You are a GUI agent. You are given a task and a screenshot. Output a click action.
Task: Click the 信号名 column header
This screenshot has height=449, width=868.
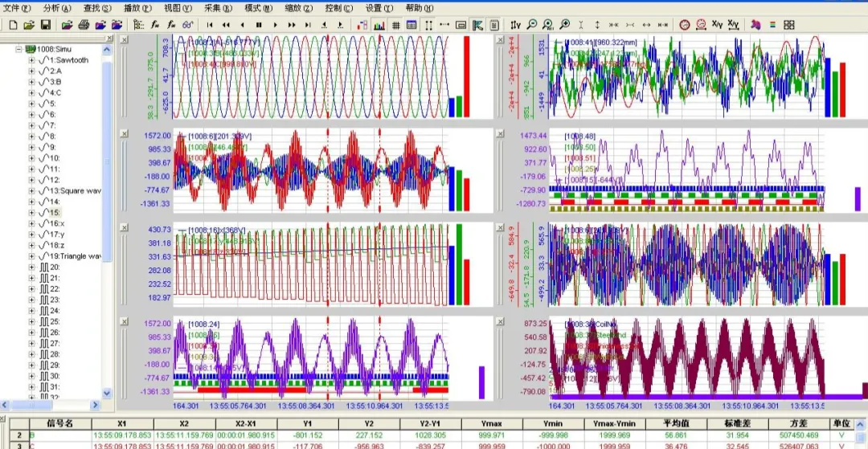click(x=60, y=423)
